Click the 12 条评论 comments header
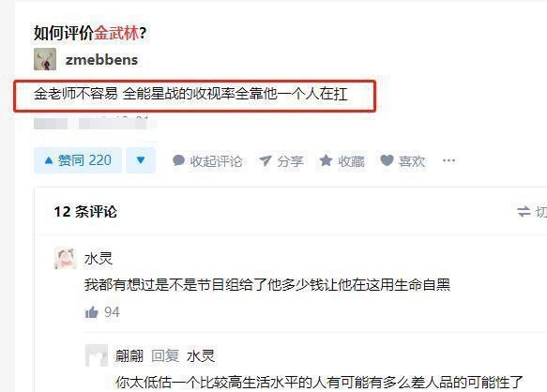 [85, 211]
